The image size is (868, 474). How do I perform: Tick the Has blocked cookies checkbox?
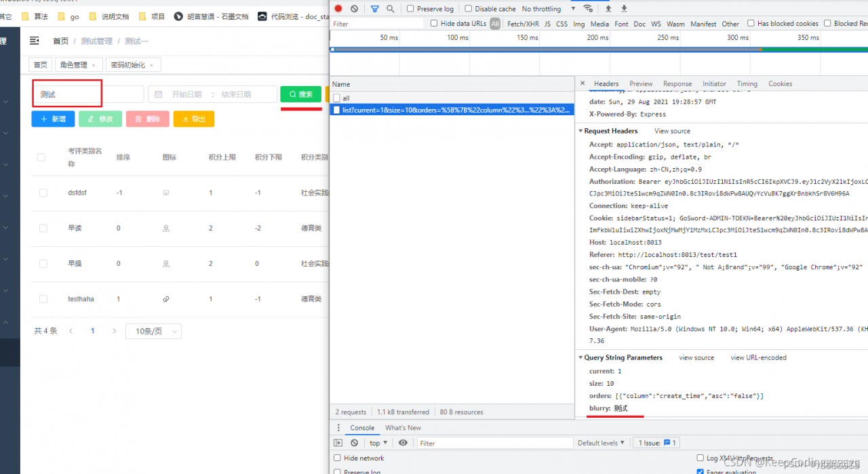point(751,24)
